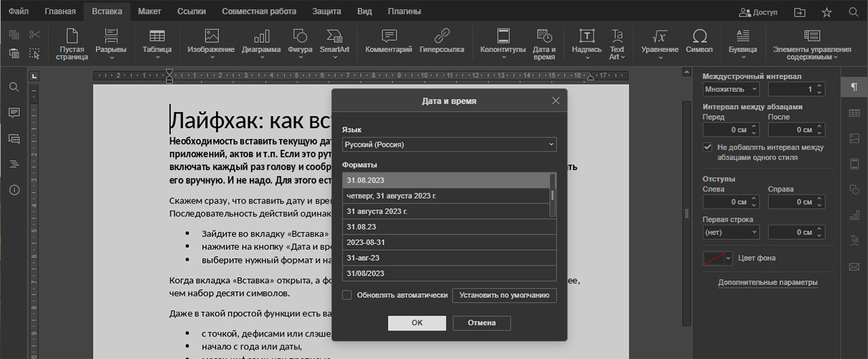
Task: Click the select all icon
Action: tap(35, 54)
